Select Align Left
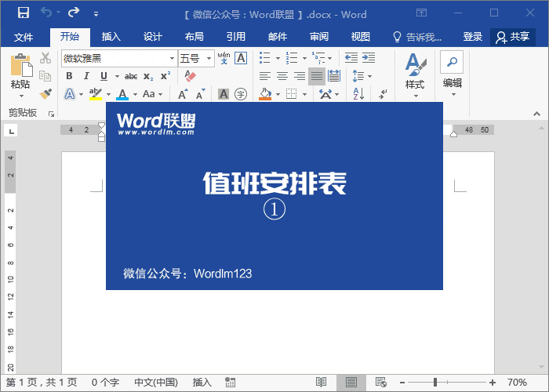 (x=265, y=75)
